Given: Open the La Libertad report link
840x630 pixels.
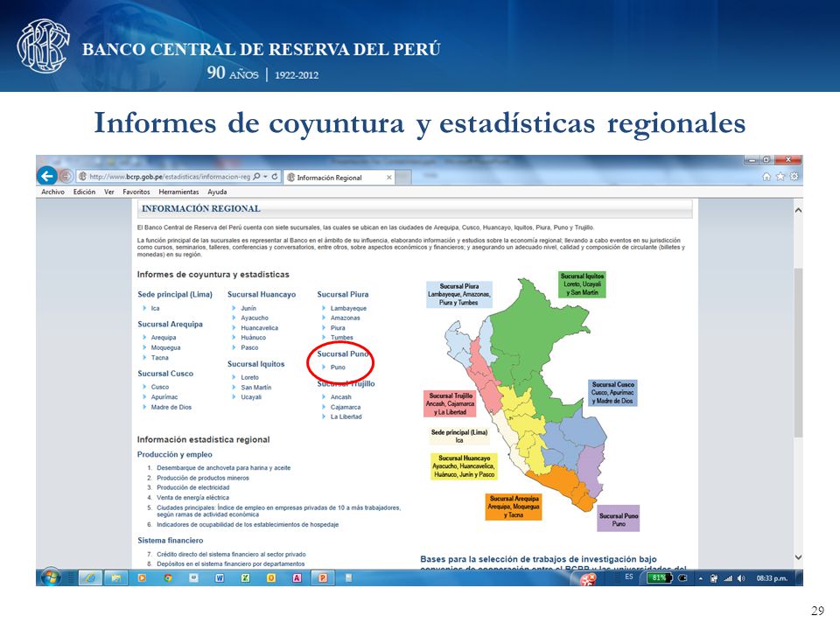Looking at the screenshot, I should (x=346, y=416).
